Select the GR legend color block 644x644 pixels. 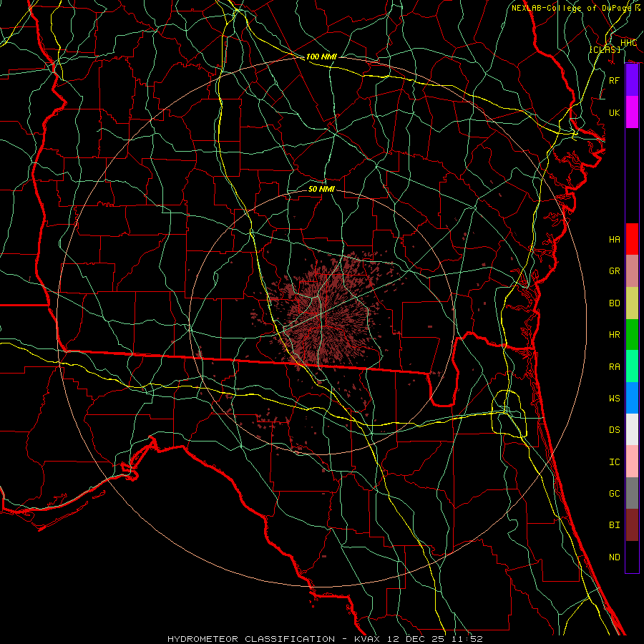click(632, 271)
